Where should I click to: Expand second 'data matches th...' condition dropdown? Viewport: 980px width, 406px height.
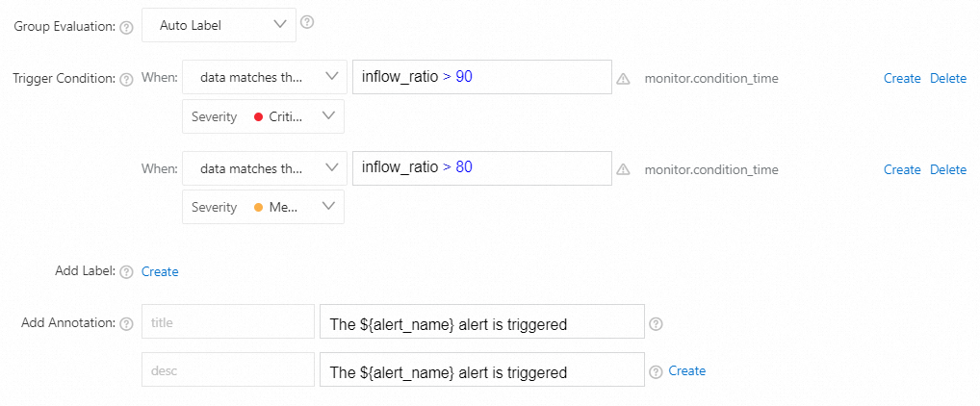(x=263, y=168)
